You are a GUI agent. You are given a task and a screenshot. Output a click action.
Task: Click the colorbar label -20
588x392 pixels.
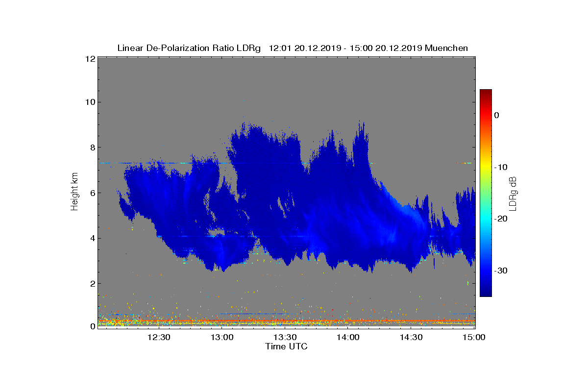tap(501, 219)
